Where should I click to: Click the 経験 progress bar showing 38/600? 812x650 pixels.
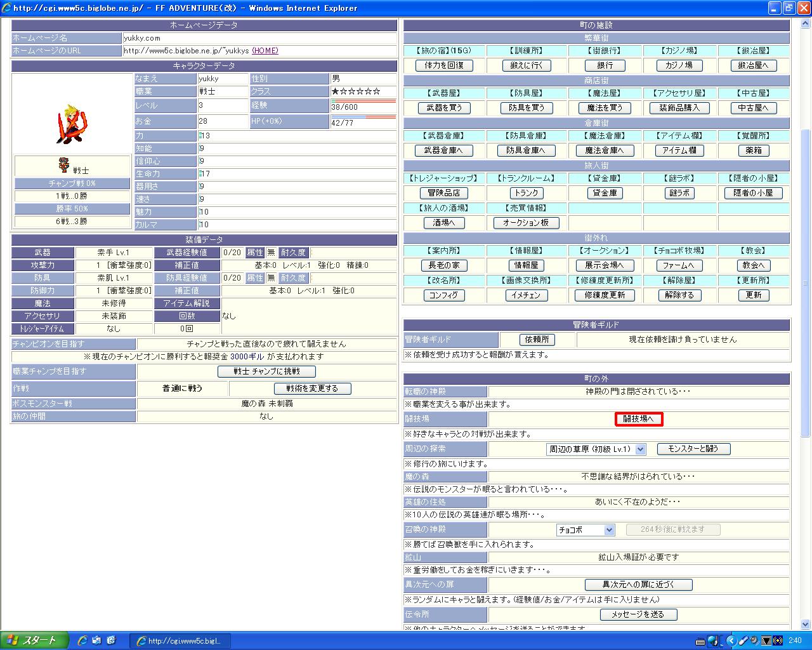[x=363, y=101]
